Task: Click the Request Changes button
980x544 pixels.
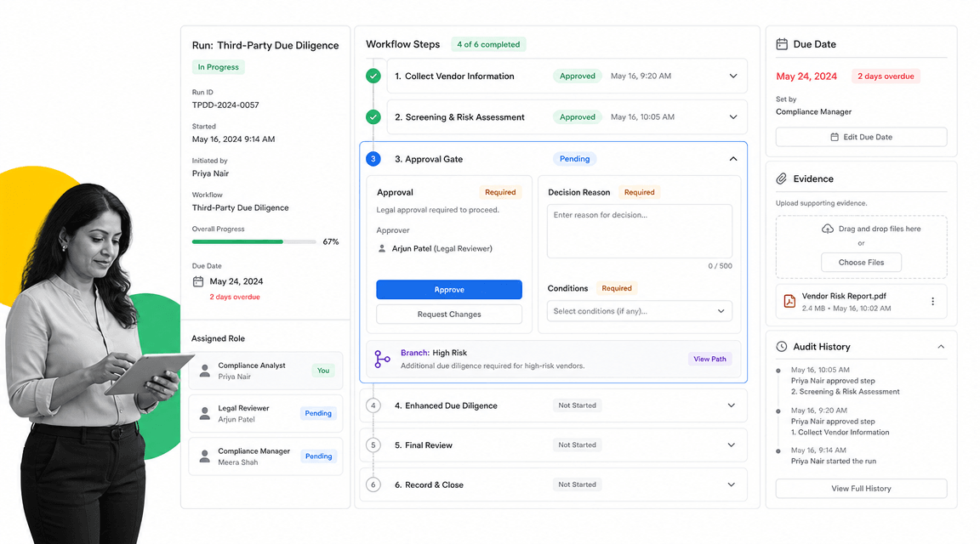Action: pyautogui.click(x=449, y=314)
